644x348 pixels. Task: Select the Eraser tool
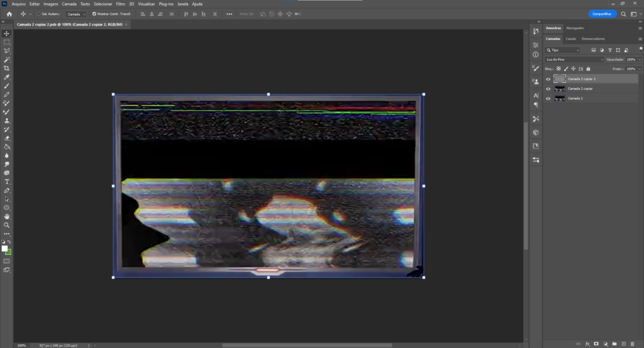coord(7,138)
